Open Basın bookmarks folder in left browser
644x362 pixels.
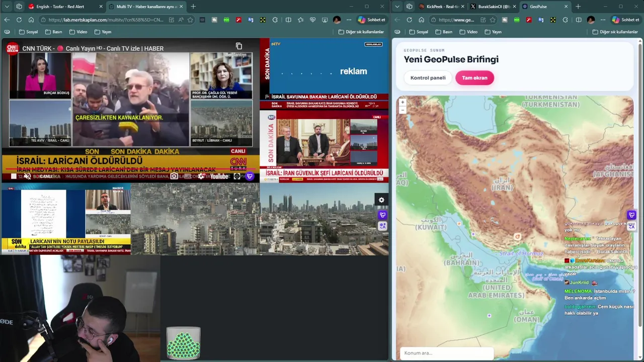(x=53, y=32)
